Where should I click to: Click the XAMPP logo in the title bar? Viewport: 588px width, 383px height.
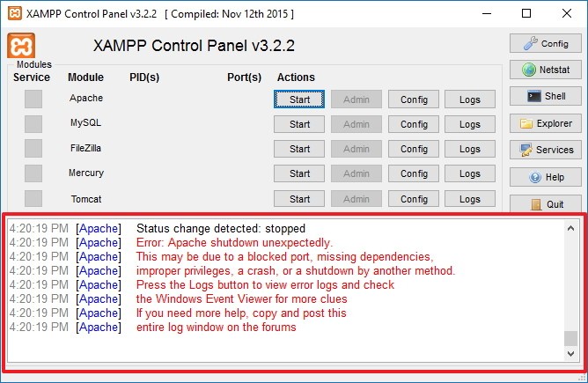pos(15,13)
